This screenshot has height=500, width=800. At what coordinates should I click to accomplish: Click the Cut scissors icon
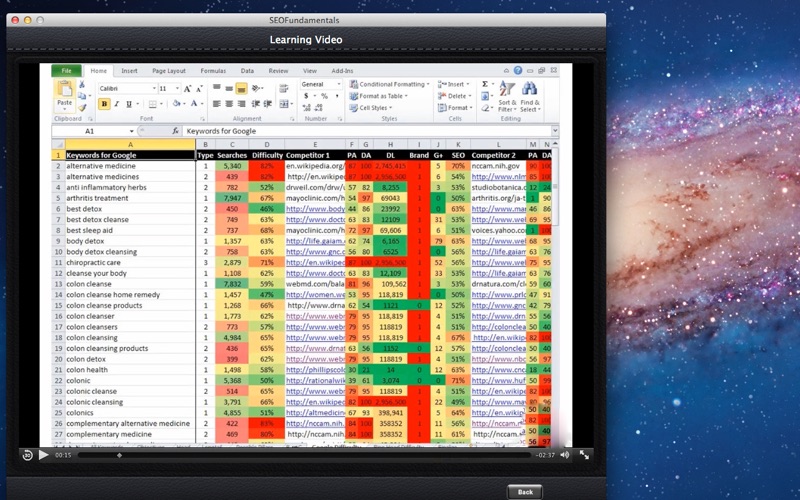[82, 85]
